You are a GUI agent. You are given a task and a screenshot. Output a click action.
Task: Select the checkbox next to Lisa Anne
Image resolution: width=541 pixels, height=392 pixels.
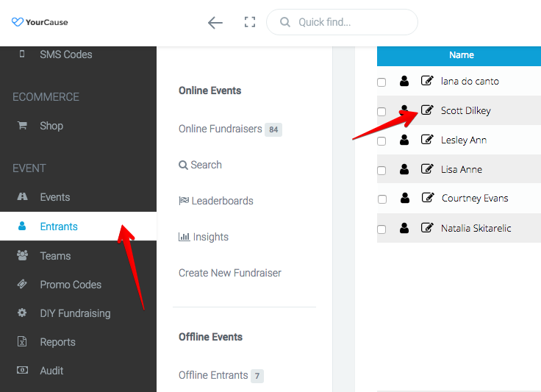click(381, 171)
